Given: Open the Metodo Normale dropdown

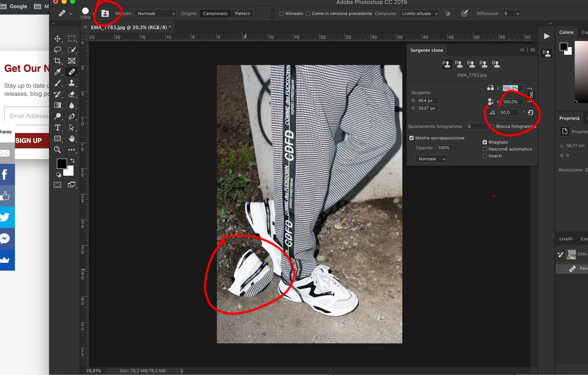Looking at the screenshot, I should coord(156,13).
